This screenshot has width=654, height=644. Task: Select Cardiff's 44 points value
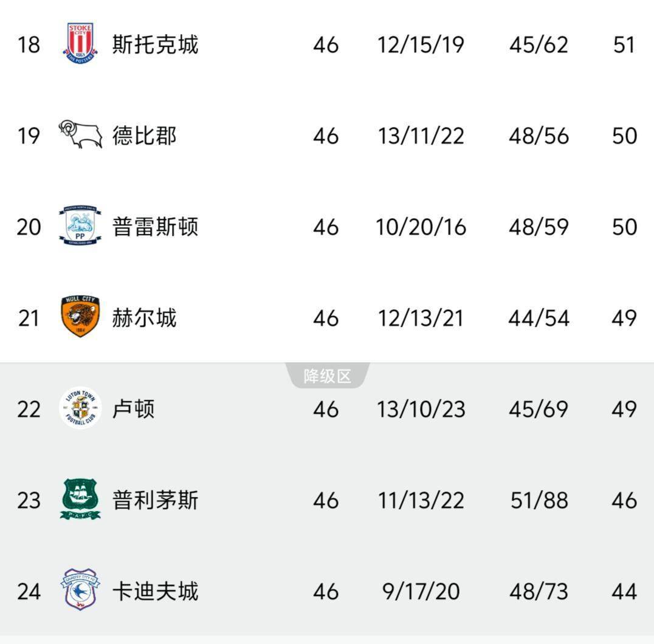pos(624,591)
